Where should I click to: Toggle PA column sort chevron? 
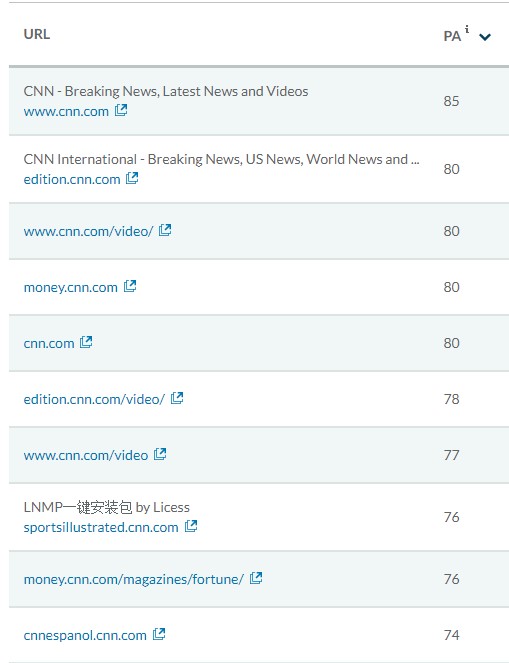(485, 37)
